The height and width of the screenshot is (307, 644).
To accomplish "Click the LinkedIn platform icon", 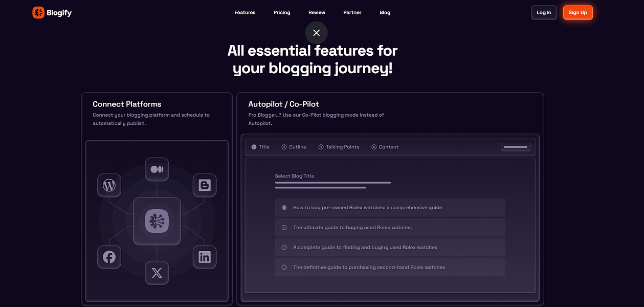I will pyautogui.click(x=205, y=257).
